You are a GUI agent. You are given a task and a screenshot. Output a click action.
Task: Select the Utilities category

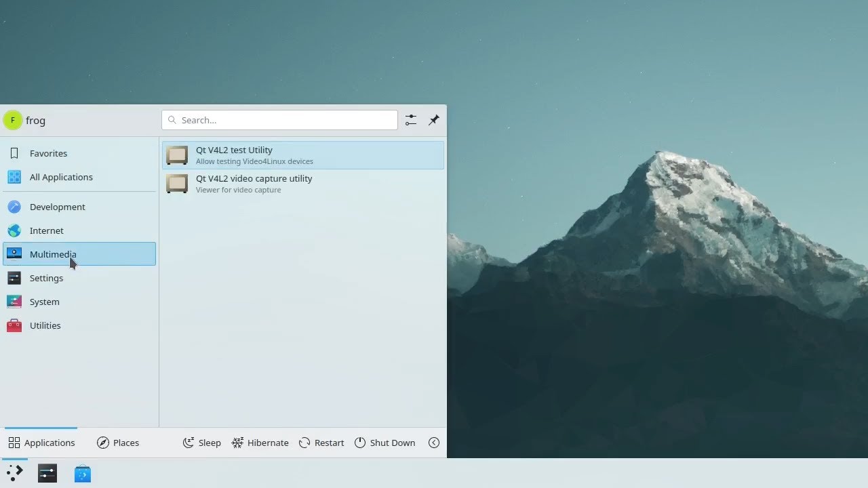tap(79, 325)
